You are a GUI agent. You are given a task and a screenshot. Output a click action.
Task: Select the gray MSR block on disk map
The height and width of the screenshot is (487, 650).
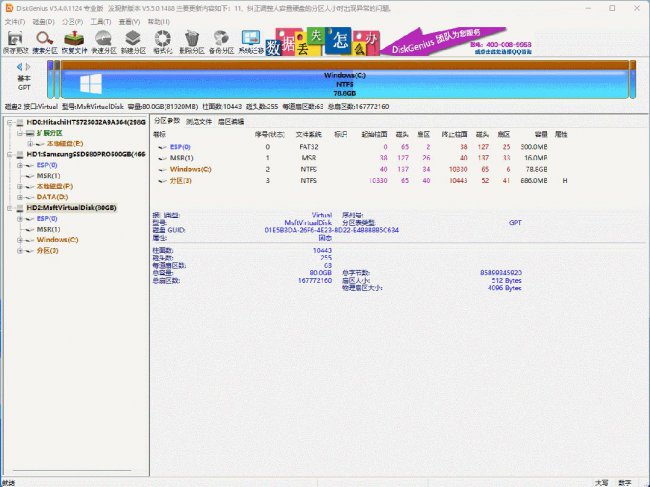tap(57, 80)
